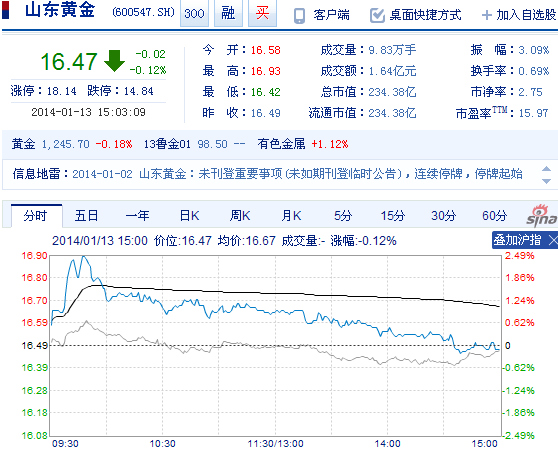Image resolution: width=558 pixels, height=450 pixels.
Task: Click the 跌停 limit-down price 14.84
Action: 138,91
